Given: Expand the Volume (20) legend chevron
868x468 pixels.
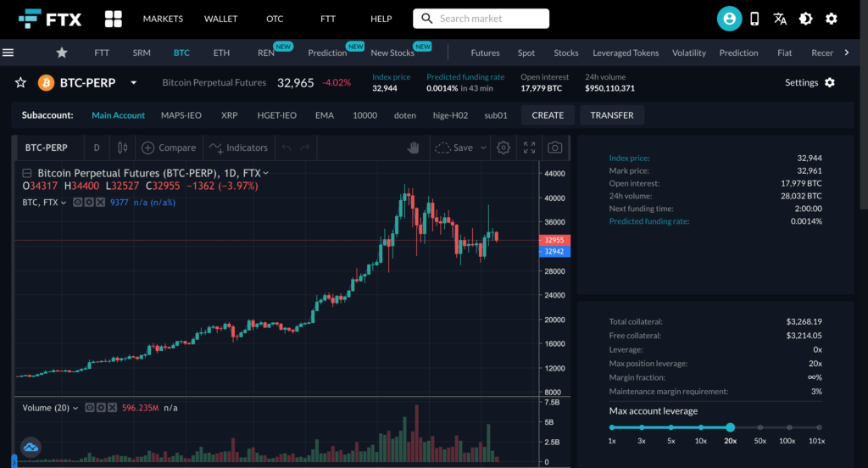Looking at the screenshot, I should pos(75,408).
